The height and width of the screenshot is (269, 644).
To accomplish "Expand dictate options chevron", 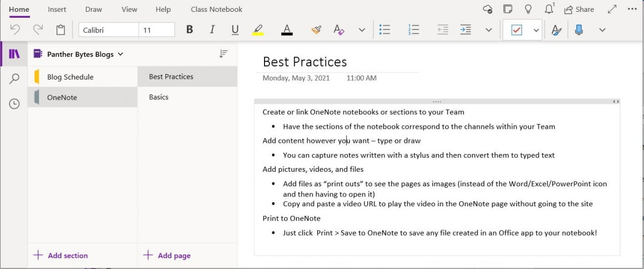I will coord(602,30).
